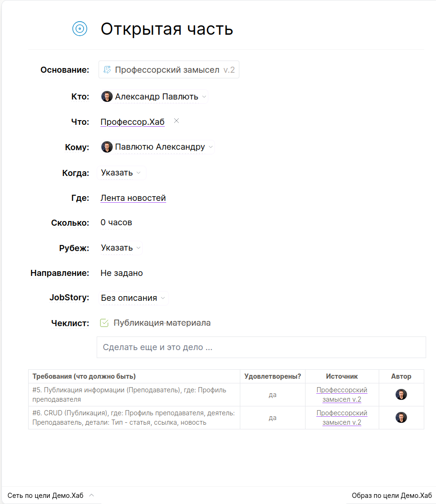The height and width of the screenshot is (504, 436).
Task: Click the target icon beside Открытая часть
Action: pos(80,29)
